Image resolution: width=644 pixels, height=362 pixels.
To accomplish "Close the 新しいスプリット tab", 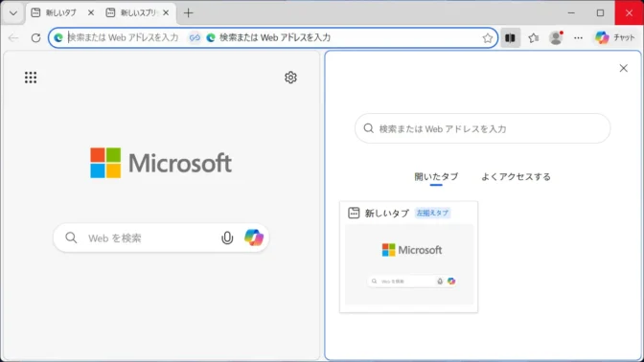I will click(x=166, y=13).
